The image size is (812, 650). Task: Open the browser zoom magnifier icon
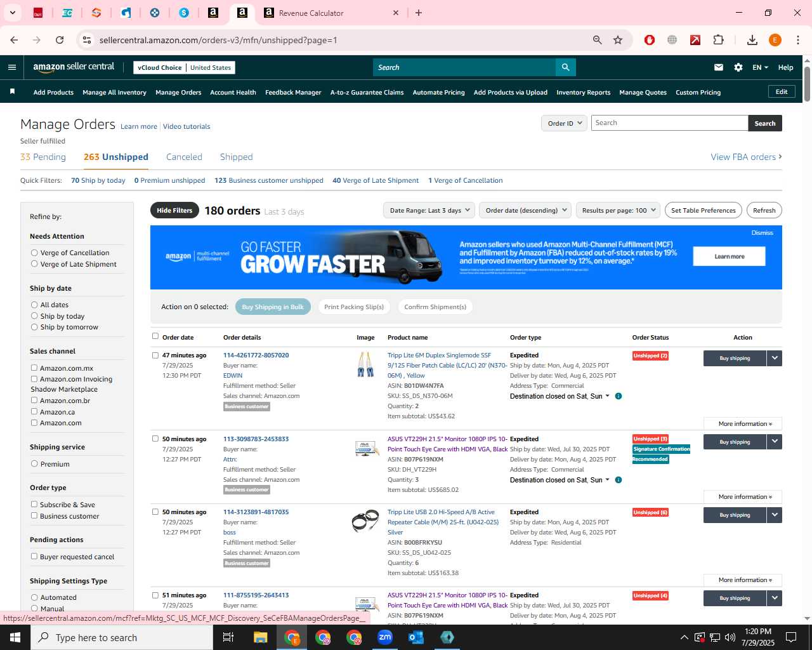coord(597,40)
